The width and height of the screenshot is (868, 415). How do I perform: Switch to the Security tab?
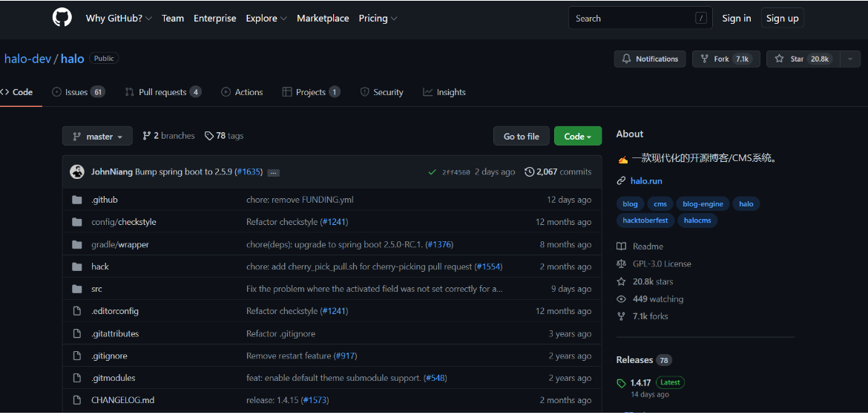[381, 93]
